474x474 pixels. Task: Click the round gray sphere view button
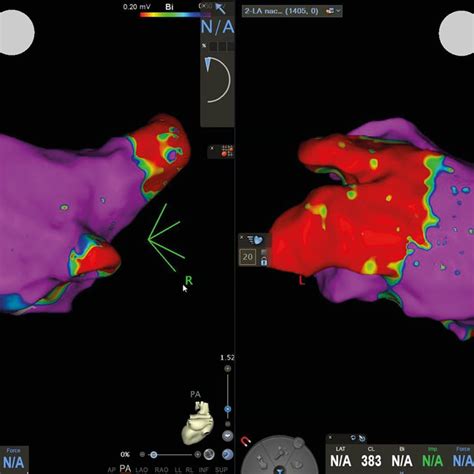point(209,454)
